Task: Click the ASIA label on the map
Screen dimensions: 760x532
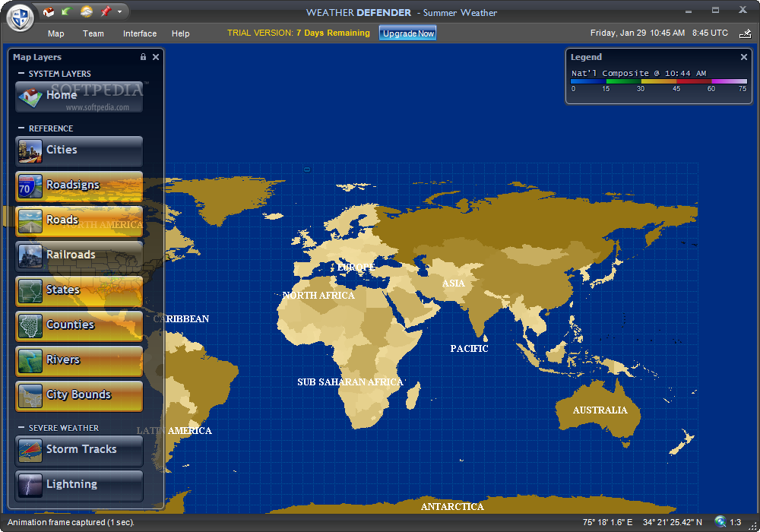Action: (x=453, y=283)
